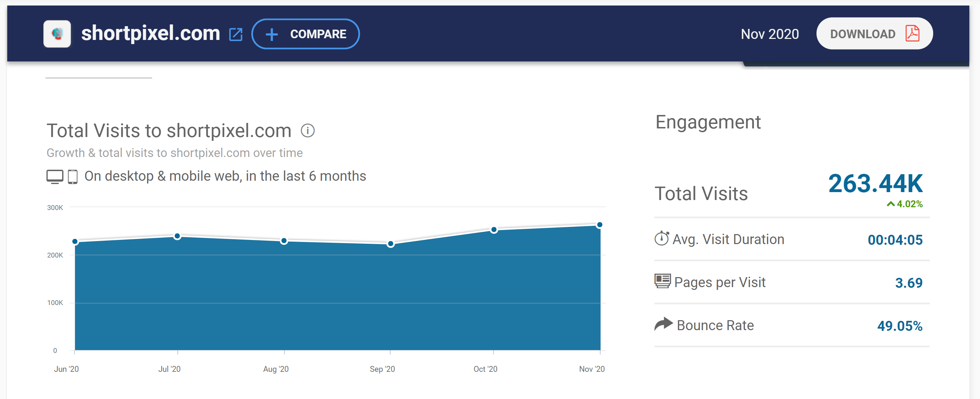Click the Avg. Visit Duration label
Screen dimensions: 980x399
pyautogui.click(x=728, y=240)
